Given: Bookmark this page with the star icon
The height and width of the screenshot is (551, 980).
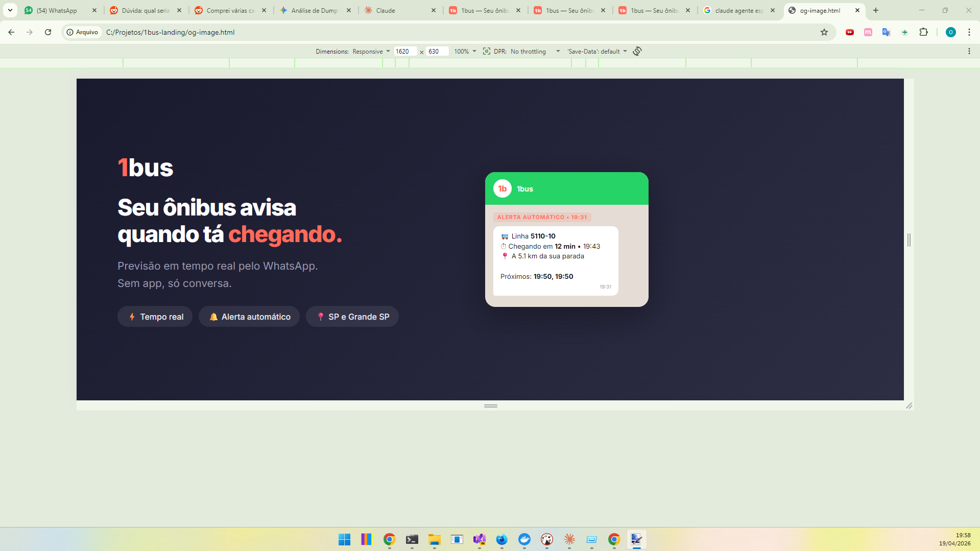Looking at the screenshot, I should (824, 32).
